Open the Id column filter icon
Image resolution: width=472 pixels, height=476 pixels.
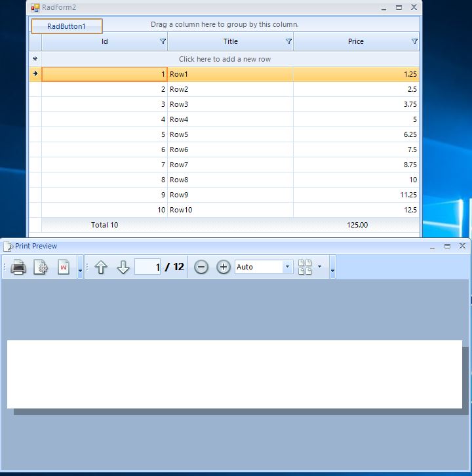coord(163,41)
